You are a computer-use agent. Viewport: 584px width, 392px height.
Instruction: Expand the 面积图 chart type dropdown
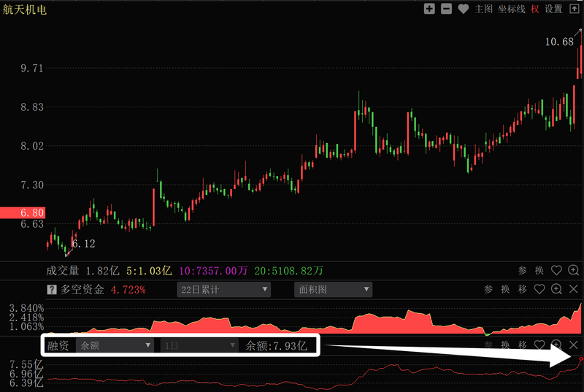[x=334, y=290]
